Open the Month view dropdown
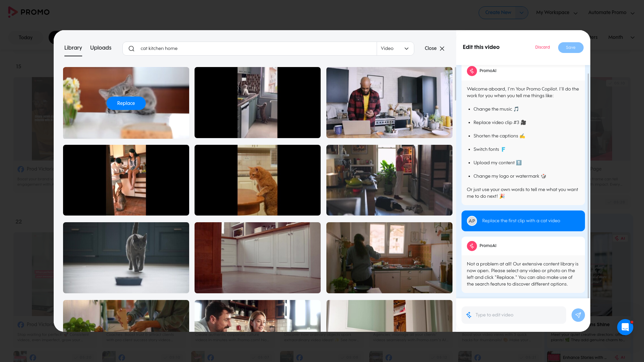The width and height of the screenshot is (644, 362). pos(621,37)
